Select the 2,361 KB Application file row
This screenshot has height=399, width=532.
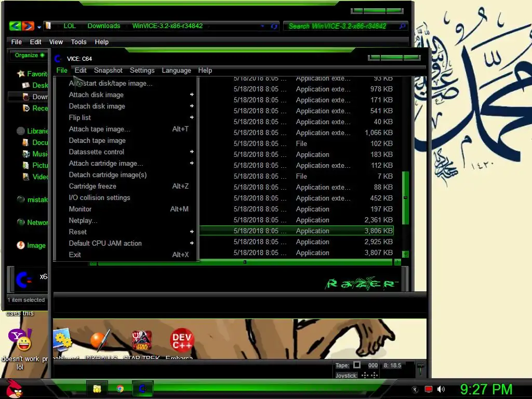(x=297, y=220)
